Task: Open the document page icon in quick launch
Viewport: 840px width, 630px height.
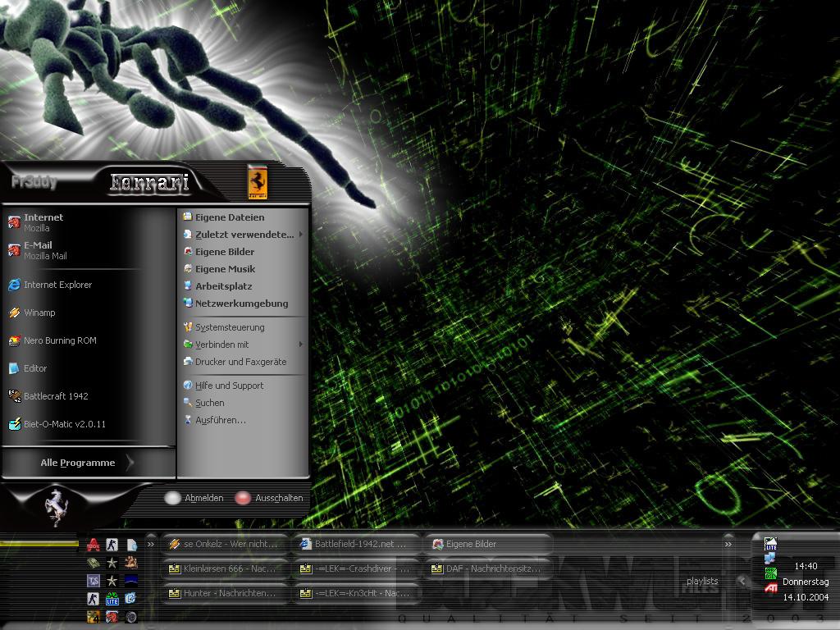Action: (131, 545)
